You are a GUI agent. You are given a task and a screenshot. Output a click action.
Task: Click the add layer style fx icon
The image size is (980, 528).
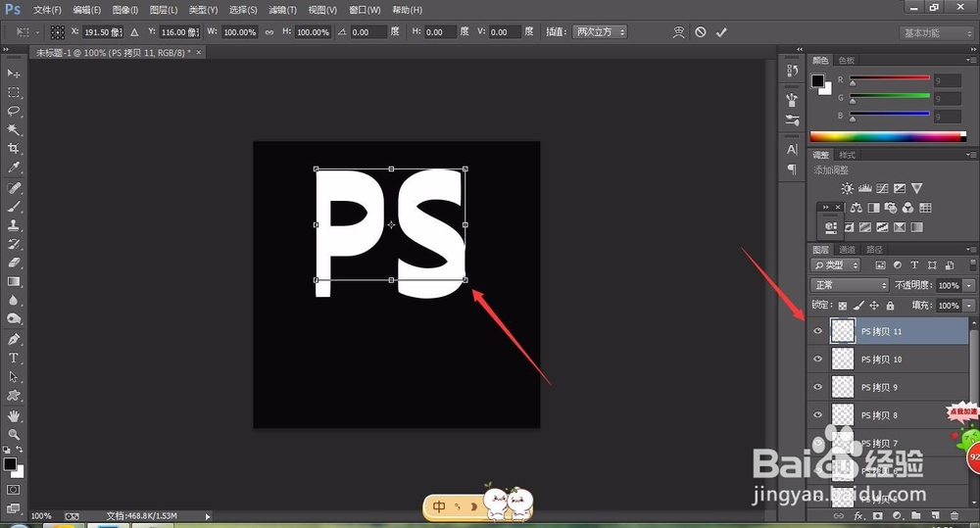coord(858,516)
